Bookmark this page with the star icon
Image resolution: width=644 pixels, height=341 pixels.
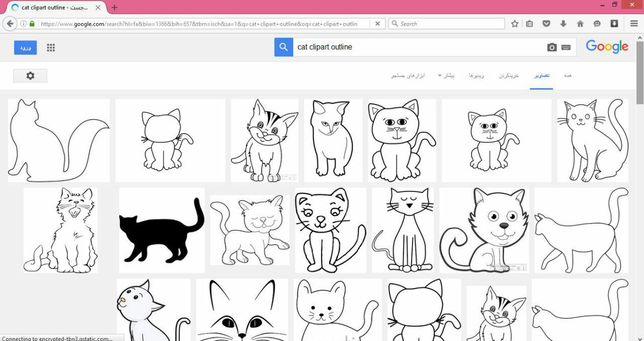coord(515,24)
